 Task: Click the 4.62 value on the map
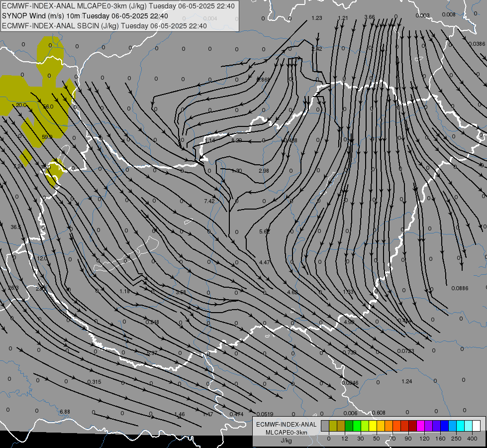(292, 292)
